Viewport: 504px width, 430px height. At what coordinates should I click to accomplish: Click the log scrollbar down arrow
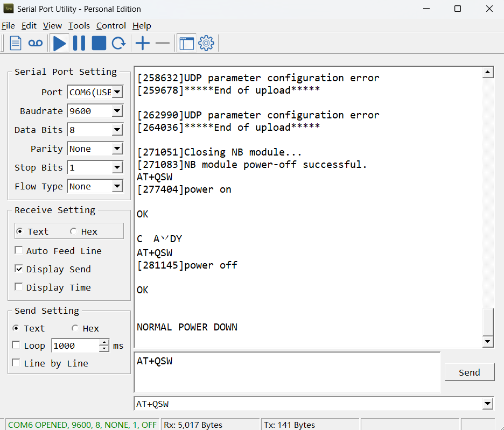coord(488,342)
